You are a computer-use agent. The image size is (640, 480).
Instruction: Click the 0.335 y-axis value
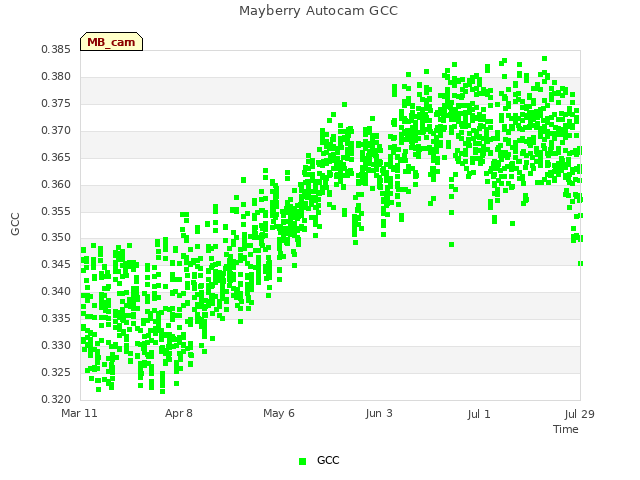tap(56, 318)
